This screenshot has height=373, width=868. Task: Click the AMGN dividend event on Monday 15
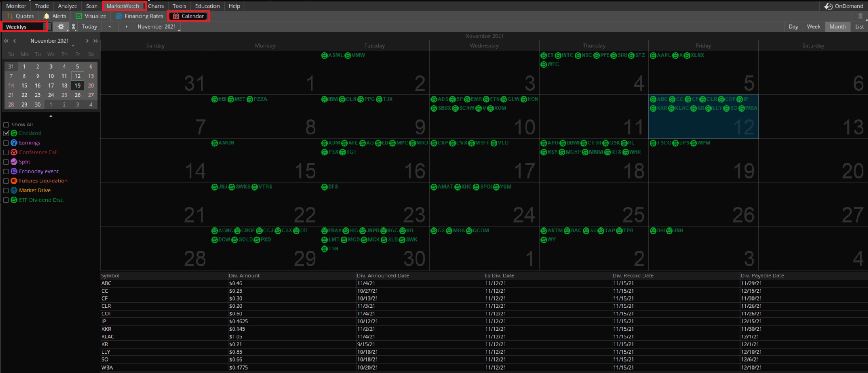pos(223,143)
